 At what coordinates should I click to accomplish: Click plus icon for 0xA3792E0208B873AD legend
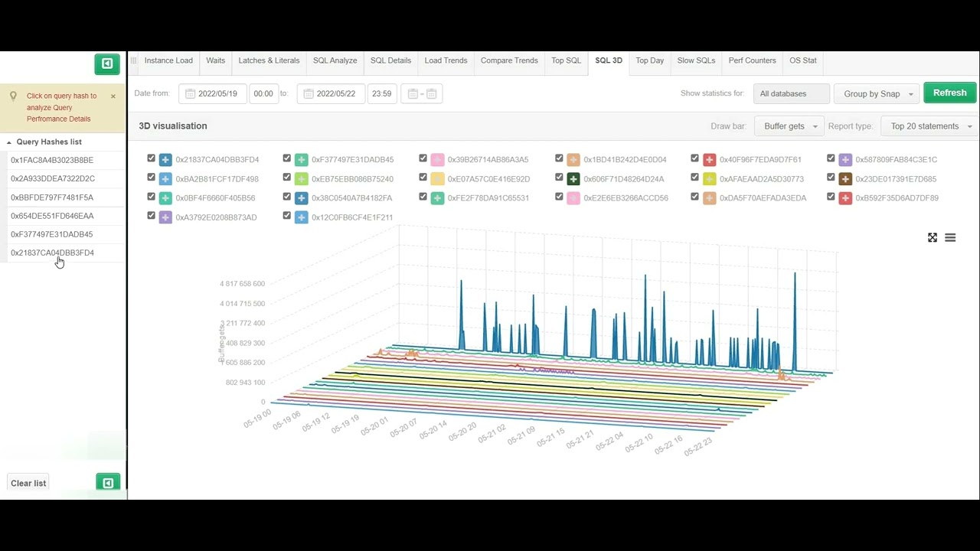tap(165, 217)
